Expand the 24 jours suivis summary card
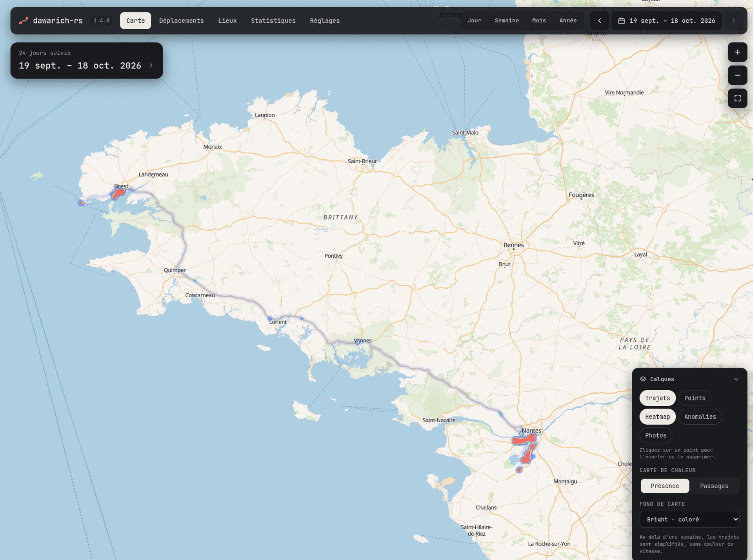Image resolution: width=753 pixels, height=560 pixels. tap(87, 60)
